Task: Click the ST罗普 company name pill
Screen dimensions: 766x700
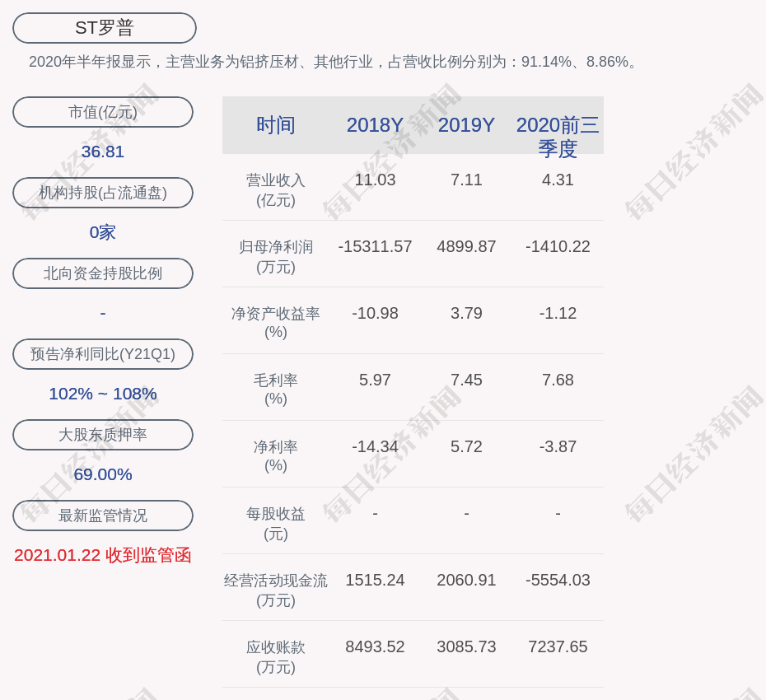Action: pos(105,28)
